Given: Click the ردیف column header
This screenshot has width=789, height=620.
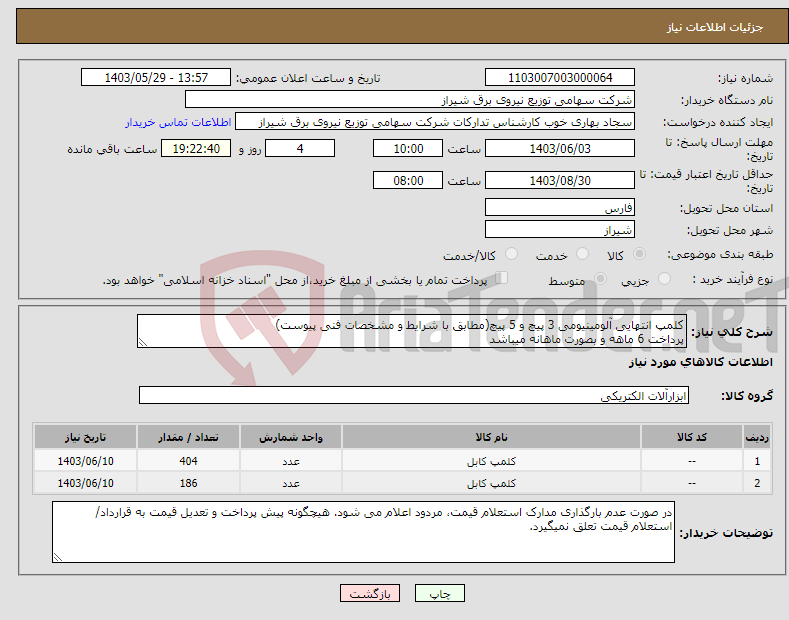Looking at the screenshot, I should pos(757,437).
